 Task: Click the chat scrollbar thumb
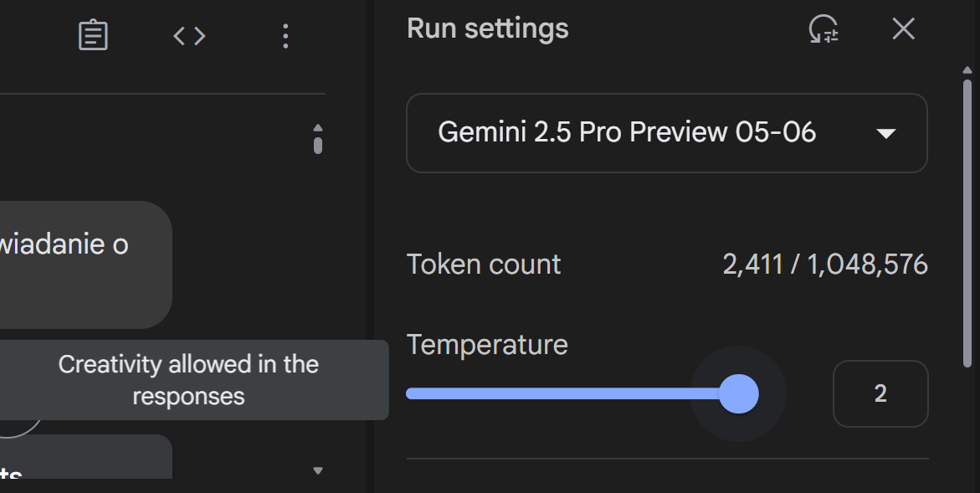(x=318, y=146)
